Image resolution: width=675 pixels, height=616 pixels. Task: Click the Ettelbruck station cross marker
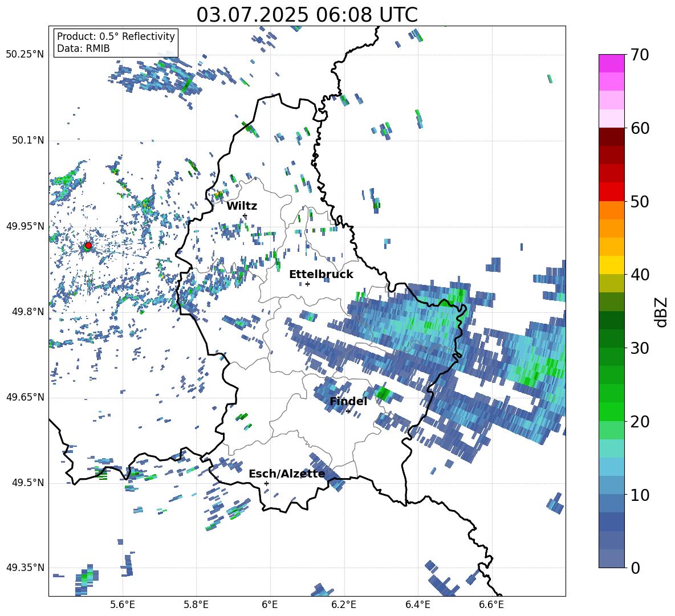click(307, 284)
